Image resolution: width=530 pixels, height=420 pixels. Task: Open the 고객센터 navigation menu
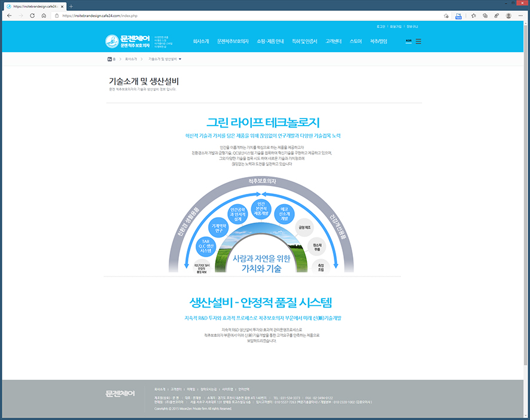[x=334, y=41]
